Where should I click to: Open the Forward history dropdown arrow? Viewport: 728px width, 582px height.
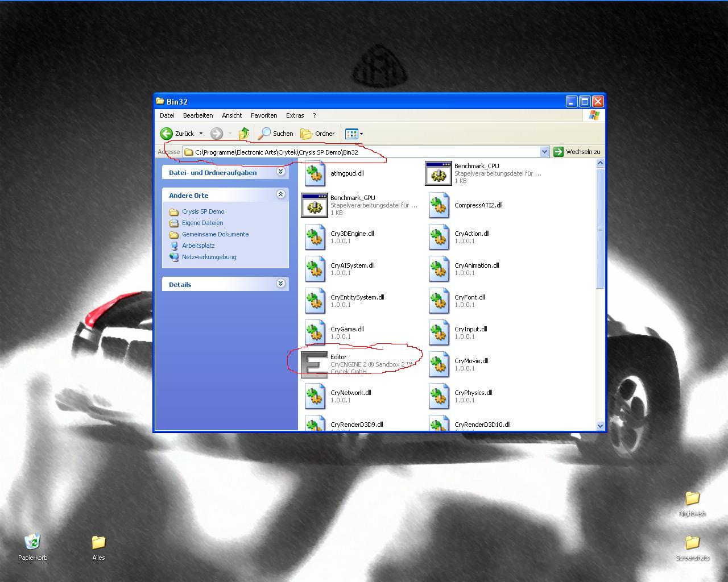coord(230,134)
